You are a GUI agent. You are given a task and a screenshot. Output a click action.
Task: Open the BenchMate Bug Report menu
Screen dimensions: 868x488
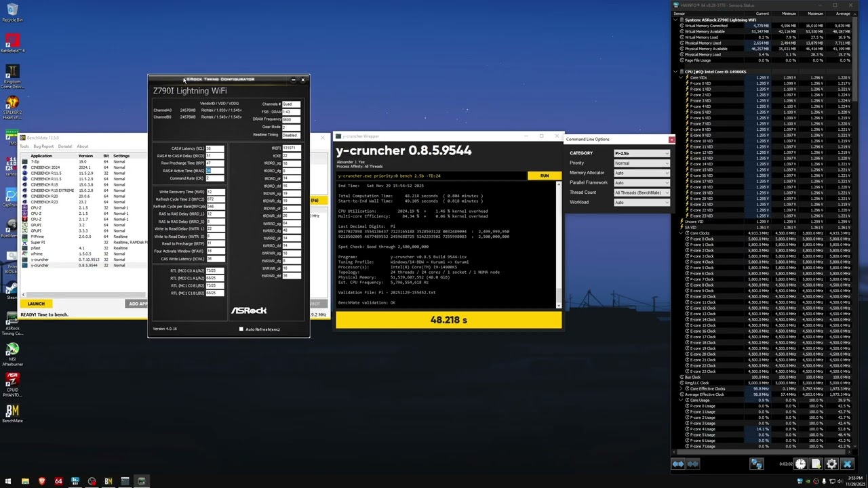pyautogui.click(x=43, y=146)
